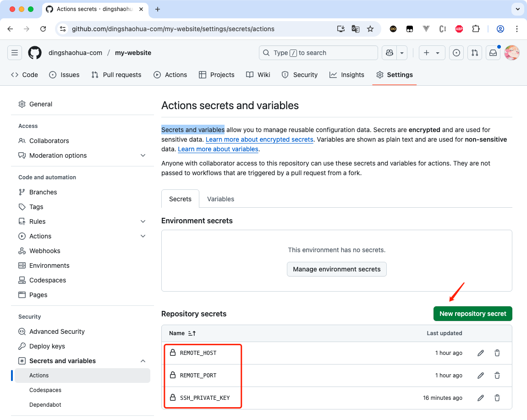Open the ABP adblock extension

coord(459,29)
